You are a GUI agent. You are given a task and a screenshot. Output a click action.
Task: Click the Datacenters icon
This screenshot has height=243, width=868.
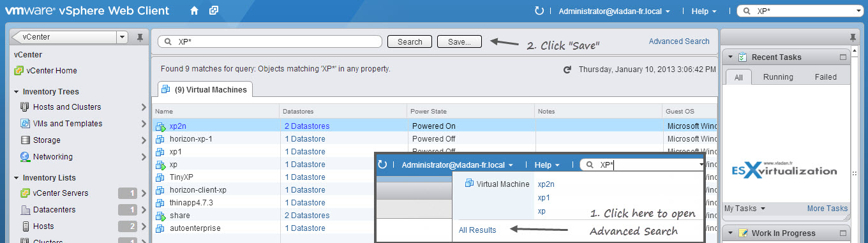pos(26,210)
